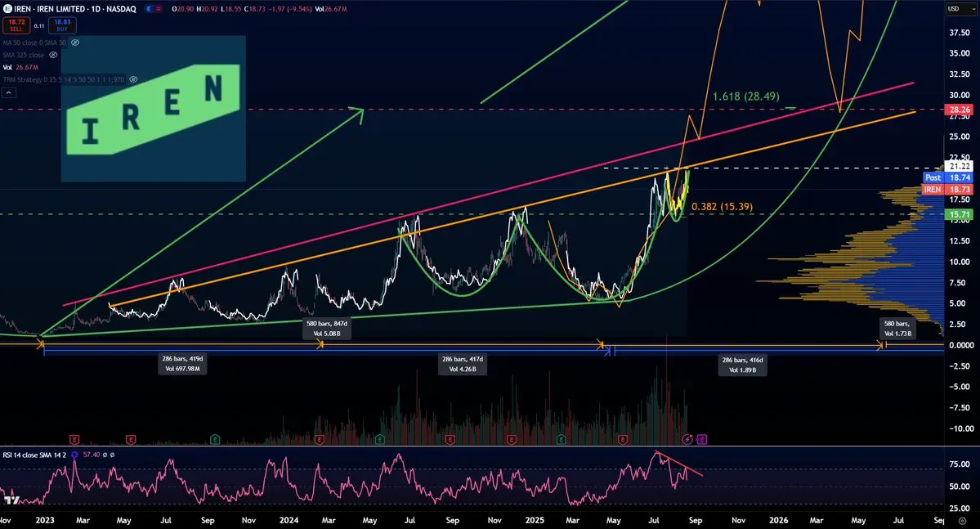Click the Post 18.74 price label

[x=947, y=177]
